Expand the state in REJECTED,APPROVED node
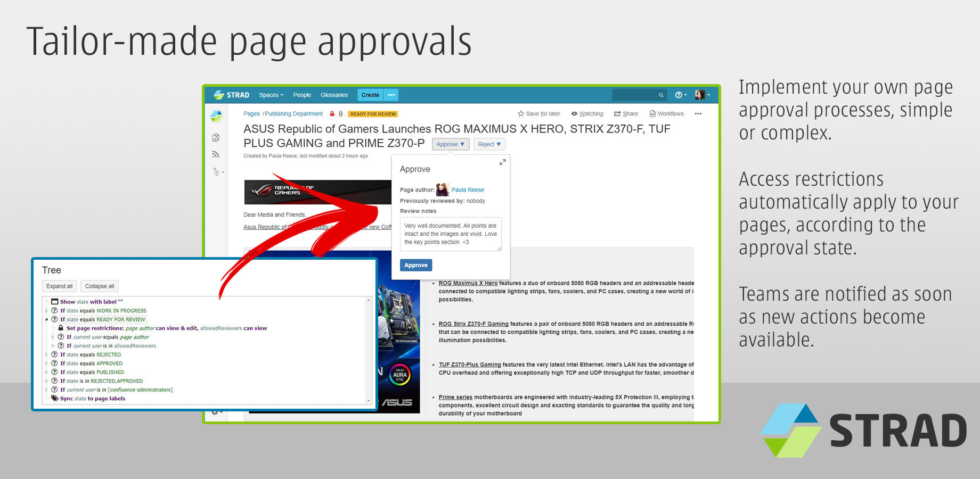The height and width of the screenshot is (479, 980). point(46,381)
